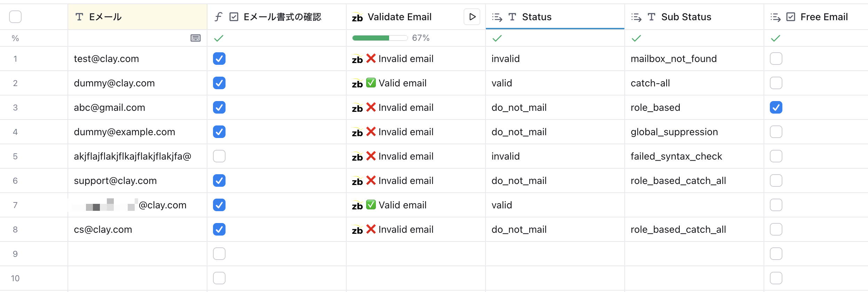This screenshot has height=292, width=868.
Task: Toggle the select-all rows checkbox
Action: point(15,17)
